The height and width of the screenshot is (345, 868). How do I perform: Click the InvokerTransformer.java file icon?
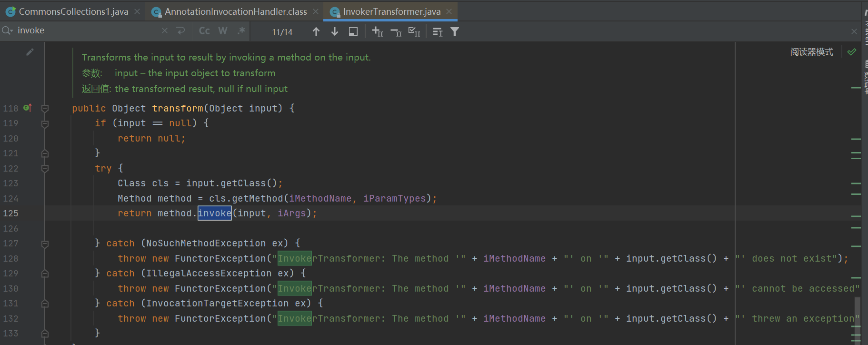(x=335, y=12)
